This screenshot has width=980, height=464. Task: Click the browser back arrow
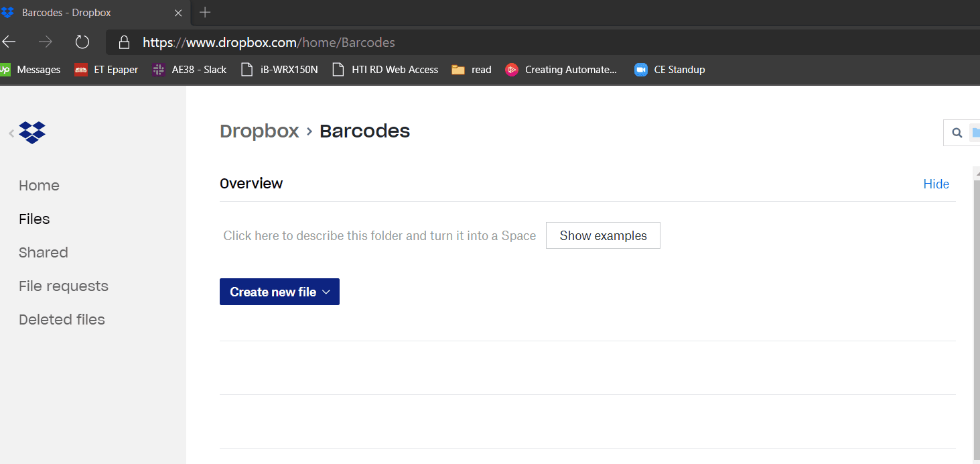point(9,42)
